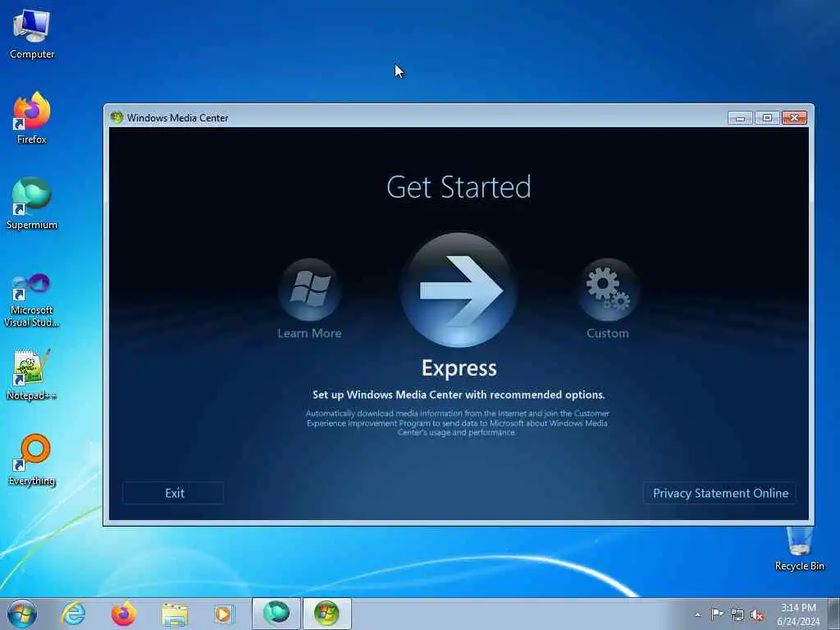
Task: Select the Express heading text
Action: click(459, 368)
